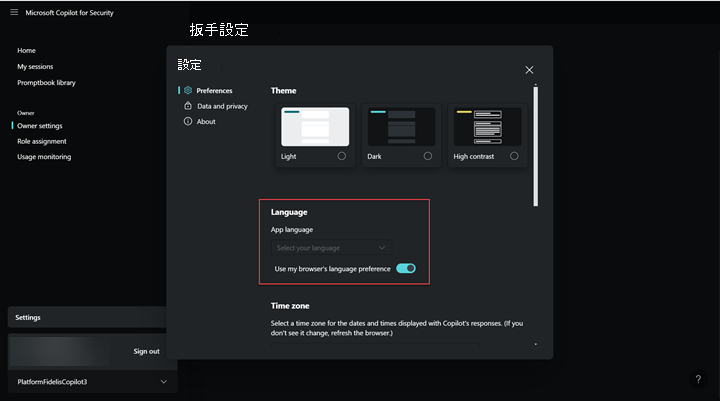
Task: Click the High contrast preview thumbnail
Action: [488, 127]
